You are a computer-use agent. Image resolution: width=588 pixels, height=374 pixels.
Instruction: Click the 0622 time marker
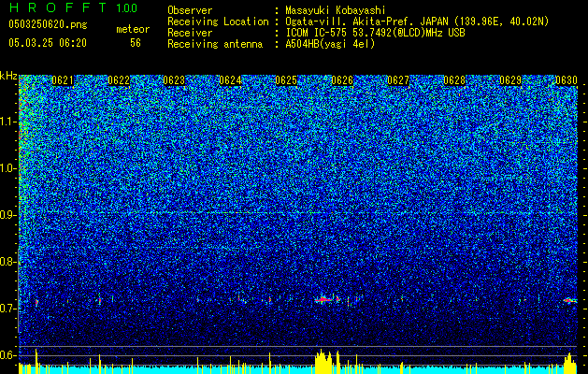[x=119, y=80]
